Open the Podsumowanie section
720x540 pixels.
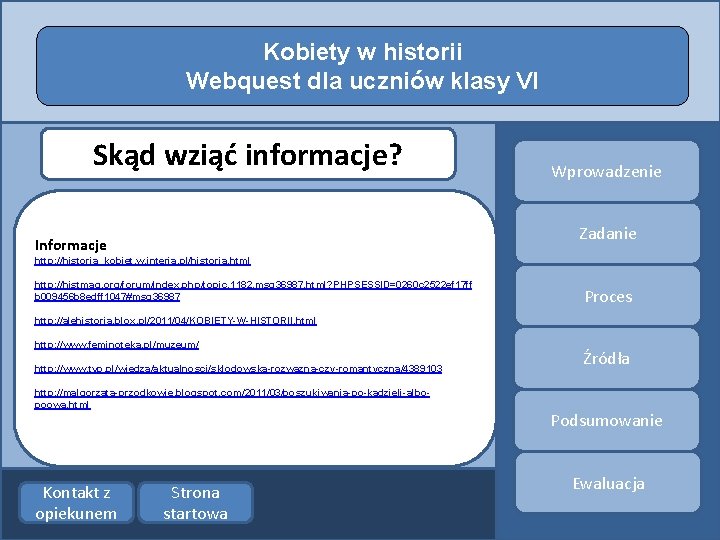pos(607,421)
